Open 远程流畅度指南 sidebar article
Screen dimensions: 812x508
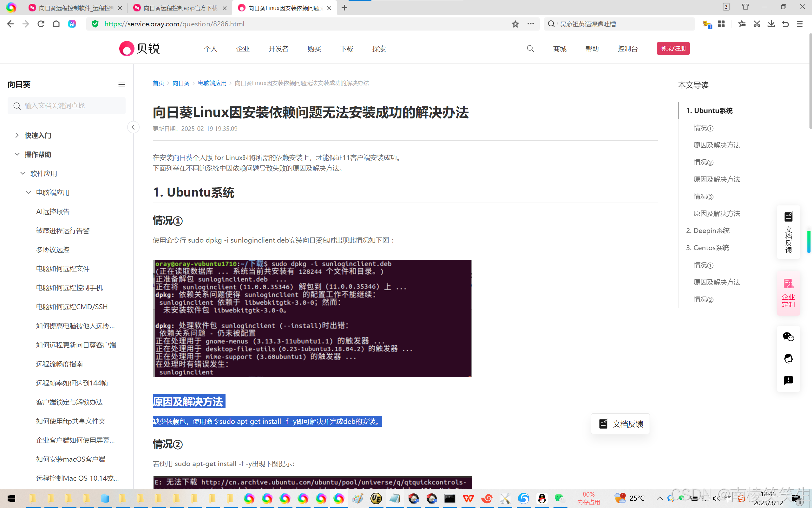click(x=59, y=364)
